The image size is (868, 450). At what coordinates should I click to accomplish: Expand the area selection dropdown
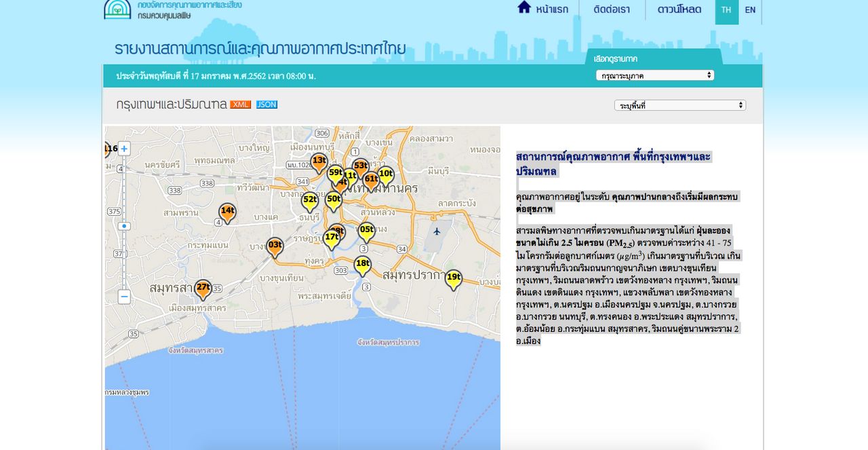(x=679, y=105)
